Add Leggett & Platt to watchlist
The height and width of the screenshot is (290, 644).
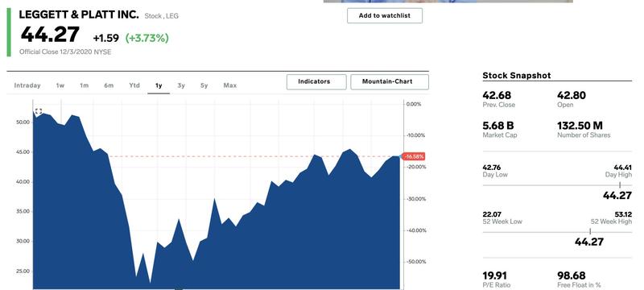click(x=385, y=15)
